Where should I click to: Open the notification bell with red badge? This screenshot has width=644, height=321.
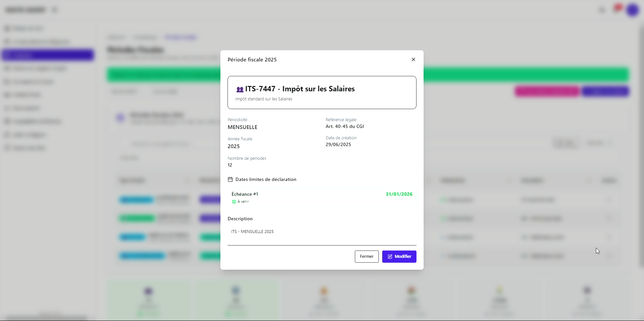click(x=616, y=10)
